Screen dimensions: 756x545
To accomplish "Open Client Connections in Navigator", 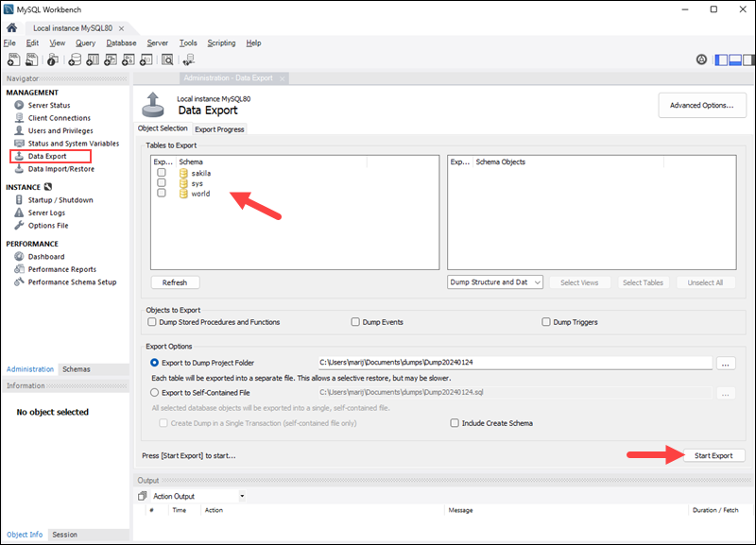I will tap(59, 118).
